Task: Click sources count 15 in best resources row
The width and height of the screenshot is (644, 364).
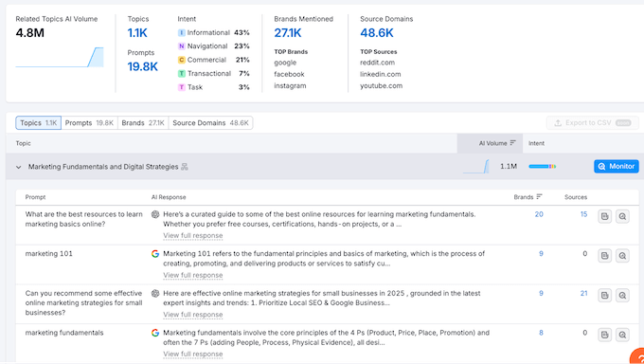Action: 583,214
